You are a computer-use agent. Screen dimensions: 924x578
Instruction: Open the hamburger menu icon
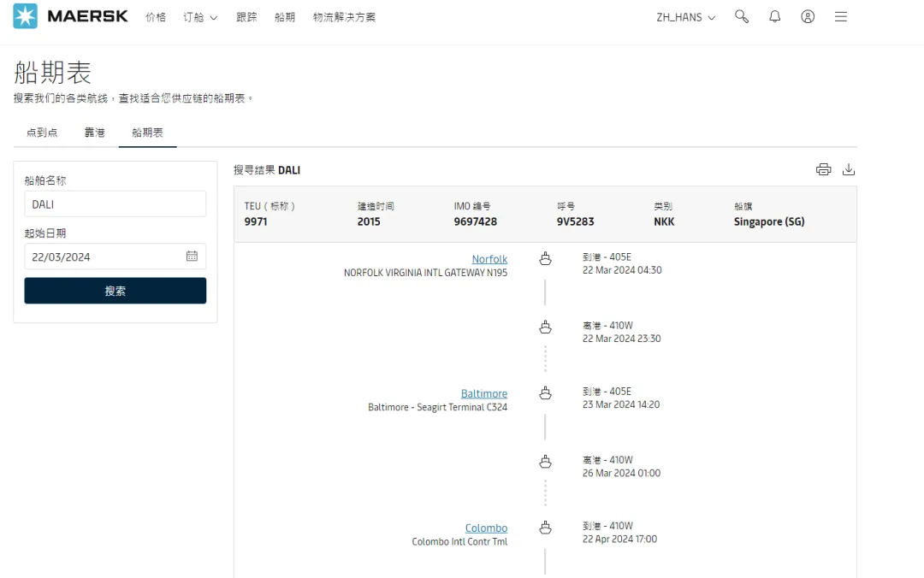[841, 17]
